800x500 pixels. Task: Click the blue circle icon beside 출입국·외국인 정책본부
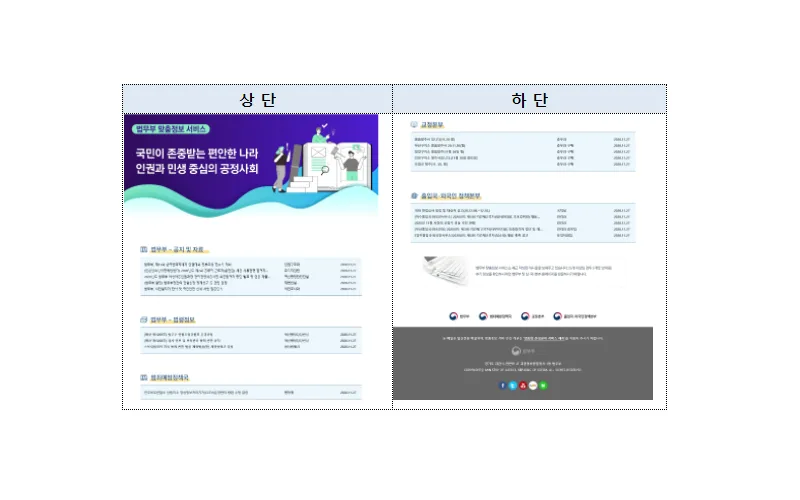coord(414,196)
